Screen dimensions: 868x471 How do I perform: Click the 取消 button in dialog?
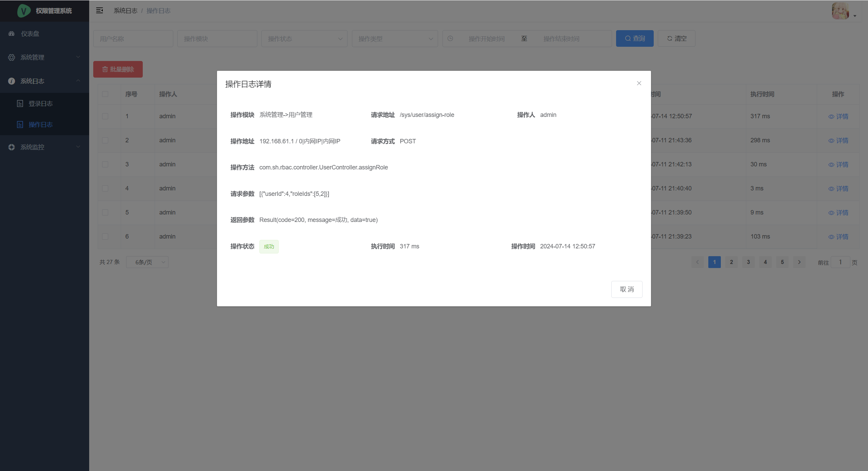click(x=627, y=289)
